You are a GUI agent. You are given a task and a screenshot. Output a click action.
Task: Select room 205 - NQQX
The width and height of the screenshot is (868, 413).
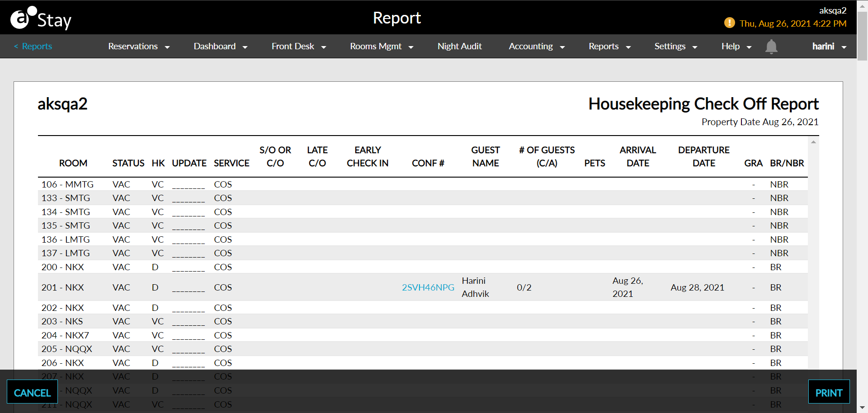tap(423, 349)
